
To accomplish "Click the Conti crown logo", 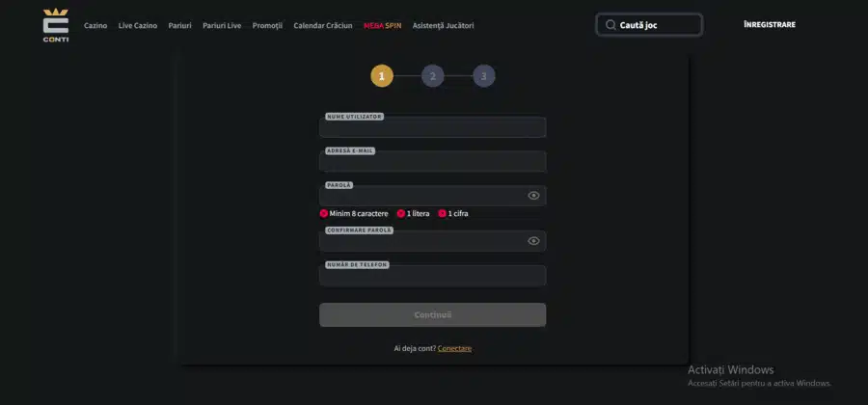I will tap(56, 25).
